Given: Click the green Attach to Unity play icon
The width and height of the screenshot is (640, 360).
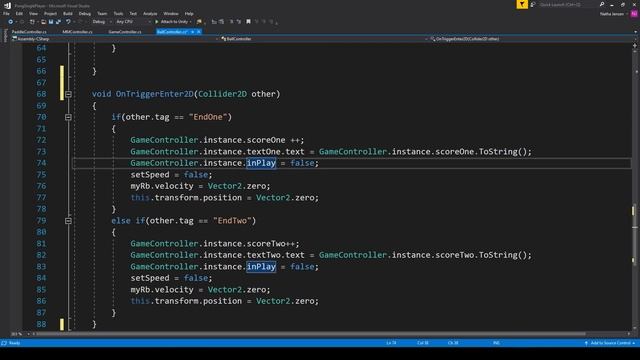Looking at the screenshot, I should point(156,22).
